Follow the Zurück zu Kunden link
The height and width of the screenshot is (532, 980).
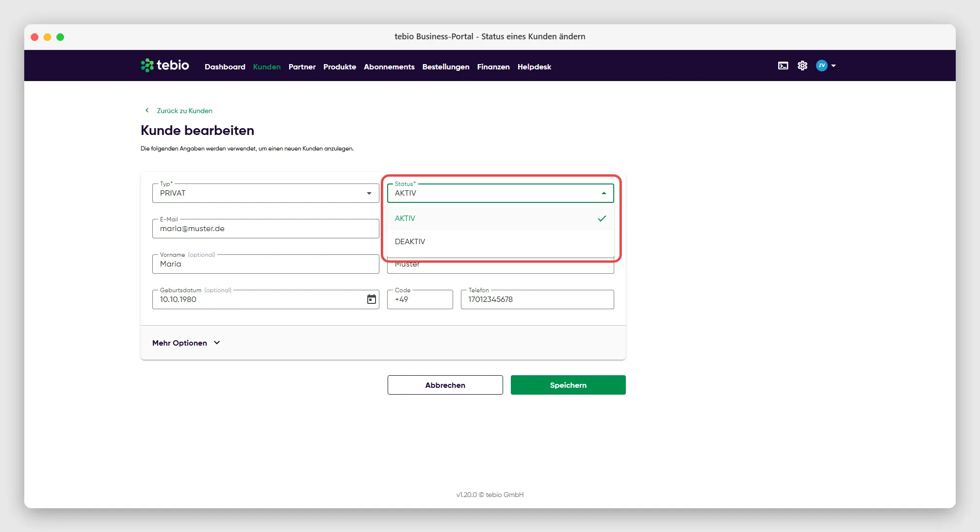184,111
